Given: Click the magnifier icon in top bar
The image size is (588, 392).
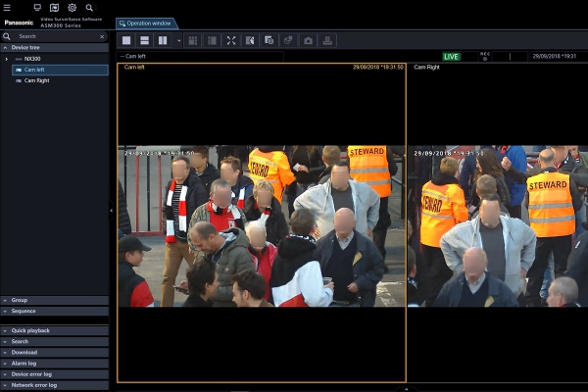Looking at the screenshot, I should click(89, 8).
